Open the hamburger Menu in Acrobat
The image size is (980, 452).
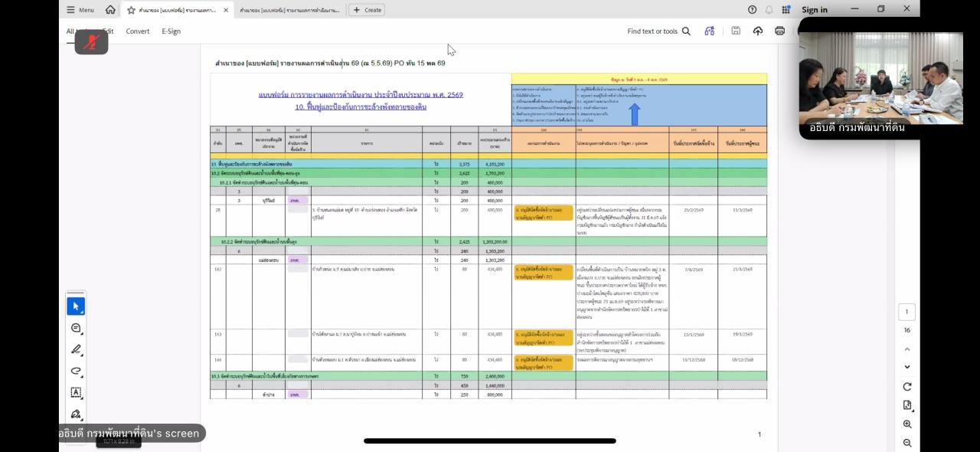(x=80, y=10)
